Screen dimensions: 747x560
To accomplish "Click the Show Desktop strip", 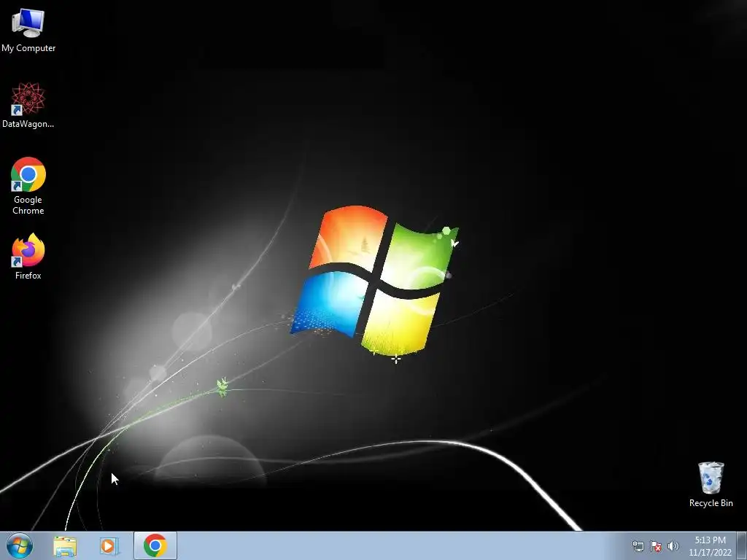I will pyautogui.click(x=742, y=546).
